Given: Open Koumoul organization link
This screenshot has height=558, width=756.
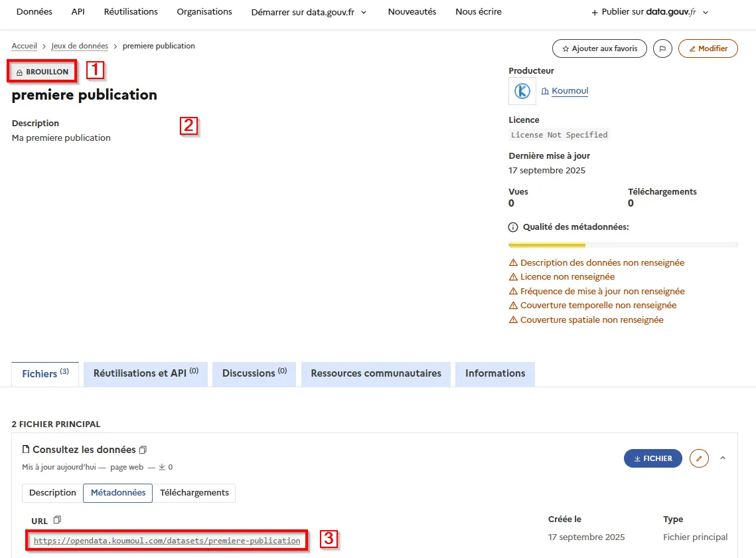Looking at the screenshot, I should [569, 91].
